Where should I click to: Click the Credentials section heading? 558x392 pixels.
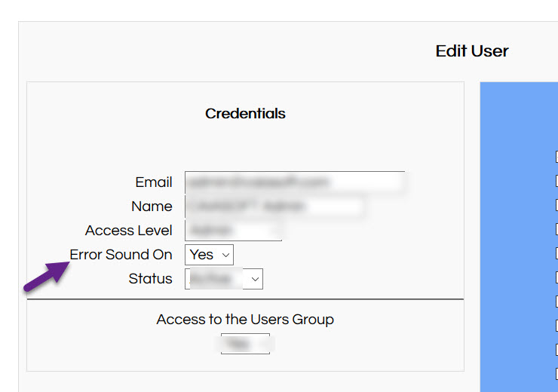[245, 114]
